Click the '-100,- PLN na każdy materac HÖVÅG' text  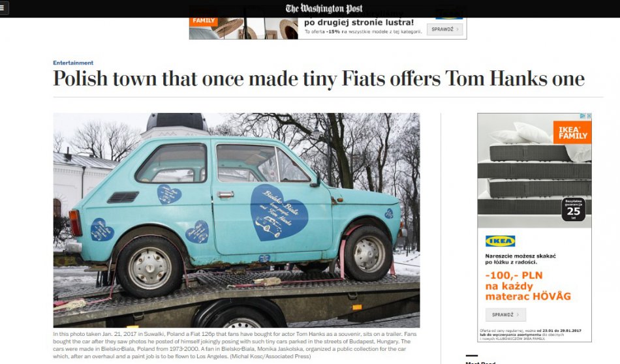pyautogui.click(x=528, y=286)
